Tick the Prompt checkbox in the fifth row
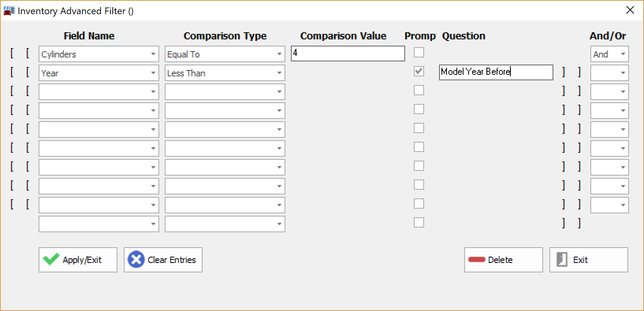 [419, 128]
